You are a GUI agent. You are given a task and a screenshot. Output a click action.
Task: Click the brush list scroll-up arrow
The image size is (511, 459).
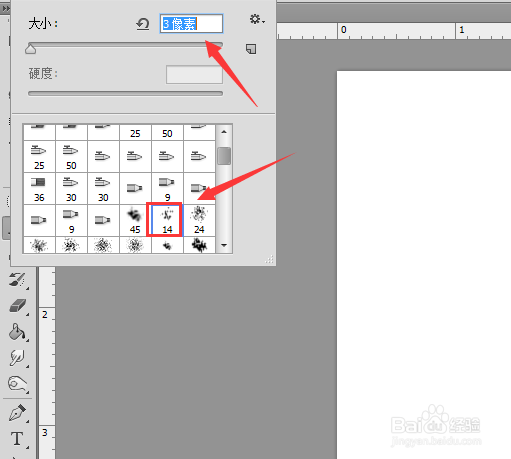coord(224,132)
